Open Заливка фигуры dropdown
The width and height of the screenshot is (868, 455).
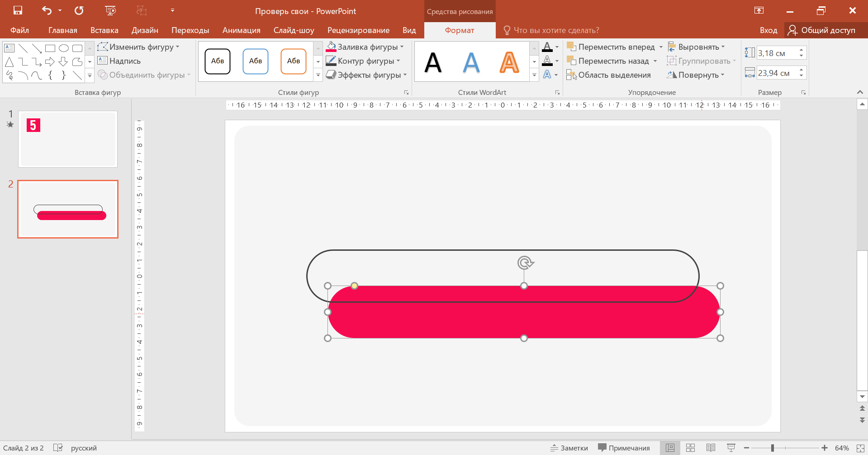[402, 47]
